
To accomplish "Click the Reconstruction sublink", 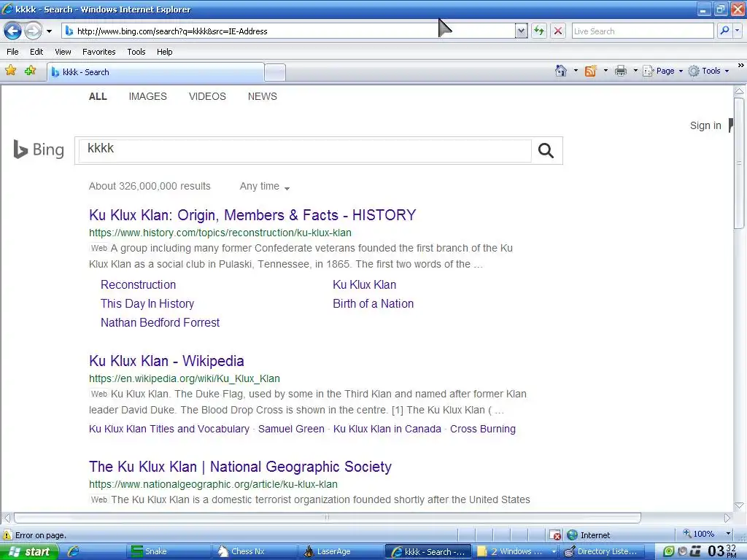I will pos(138,285).
